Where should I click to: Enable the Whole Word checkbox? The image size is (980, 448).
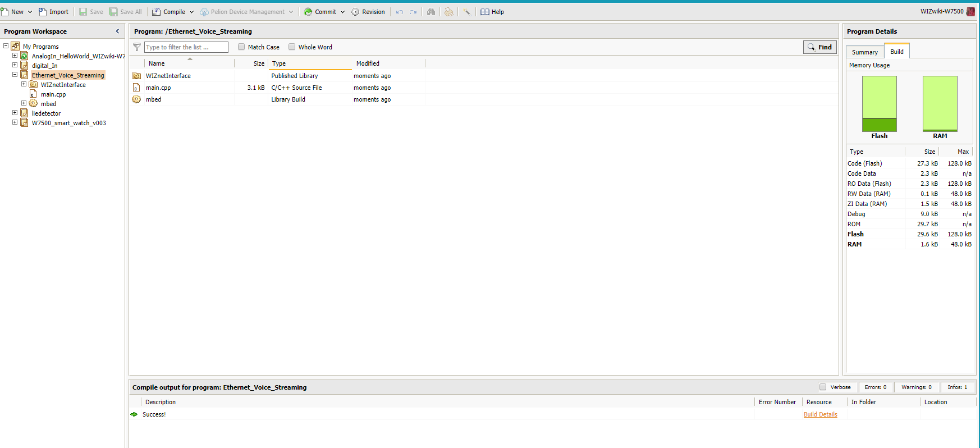click(292, 47)
